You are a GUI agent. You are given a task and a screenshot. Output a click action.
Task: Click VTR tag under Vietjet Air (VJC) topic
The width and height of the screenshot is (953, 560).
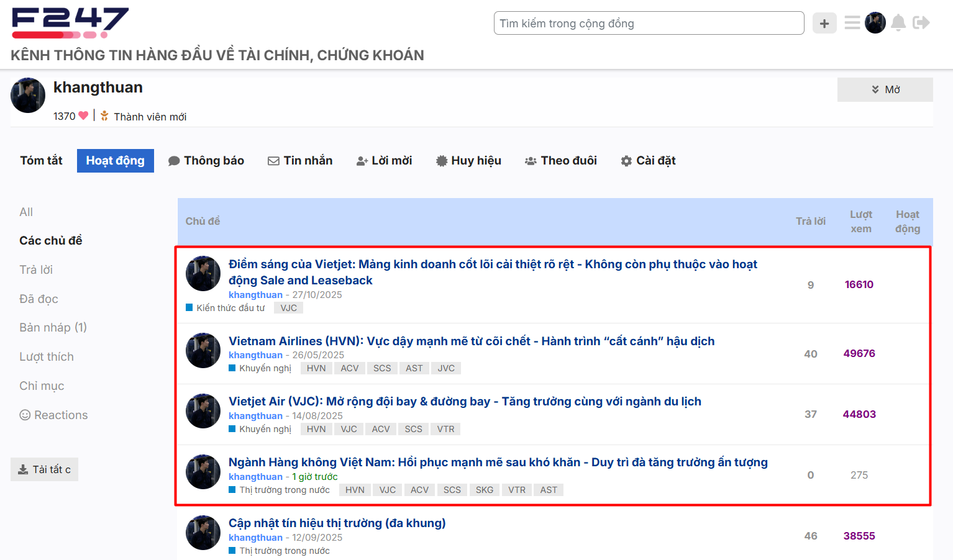[x=445, y=429]
